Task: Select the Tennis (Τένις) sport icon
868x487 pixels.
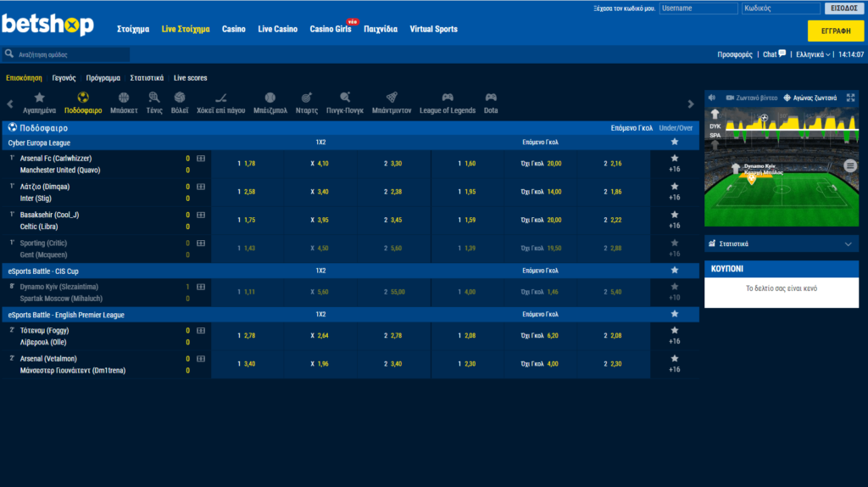Action: click(154, 98)
